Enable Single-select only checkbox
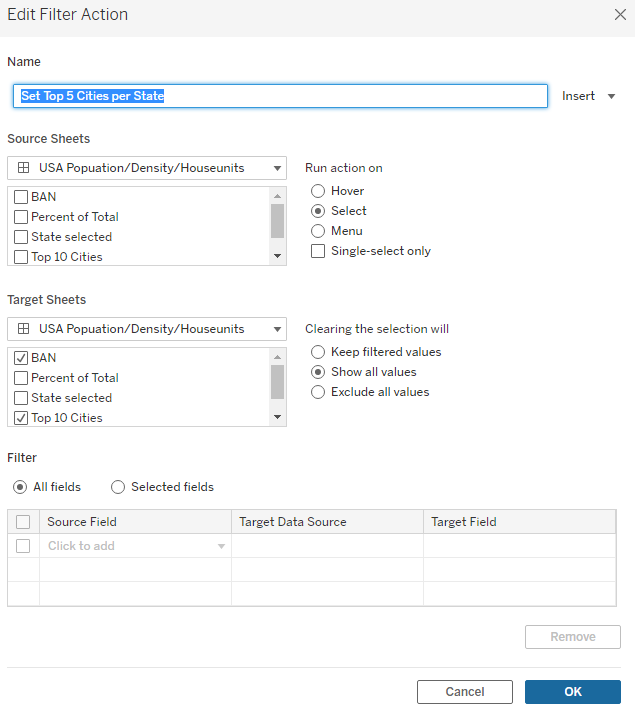Screen dimensions: 635x720 coord(318,251)
